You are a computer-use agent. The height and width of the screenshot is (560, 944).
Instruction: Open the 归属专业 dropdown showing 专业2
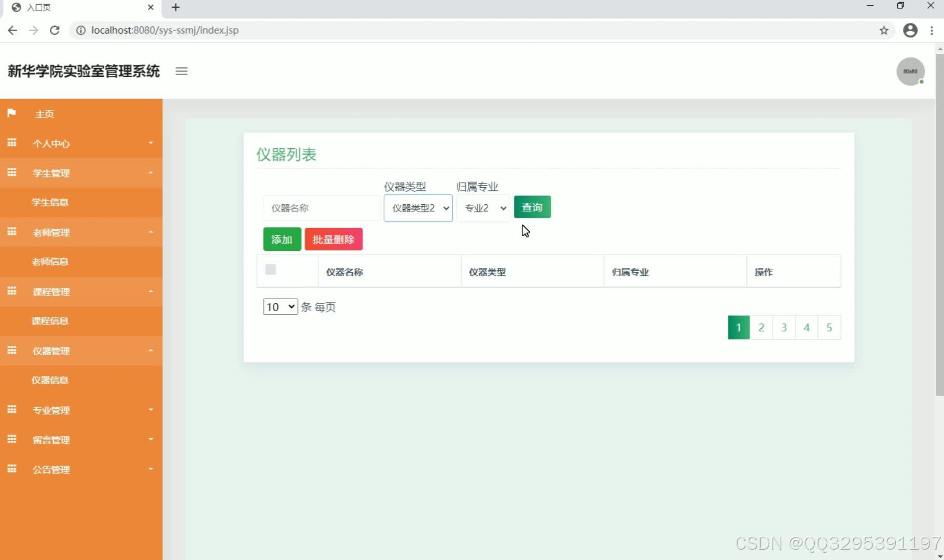tap(483, 208)
